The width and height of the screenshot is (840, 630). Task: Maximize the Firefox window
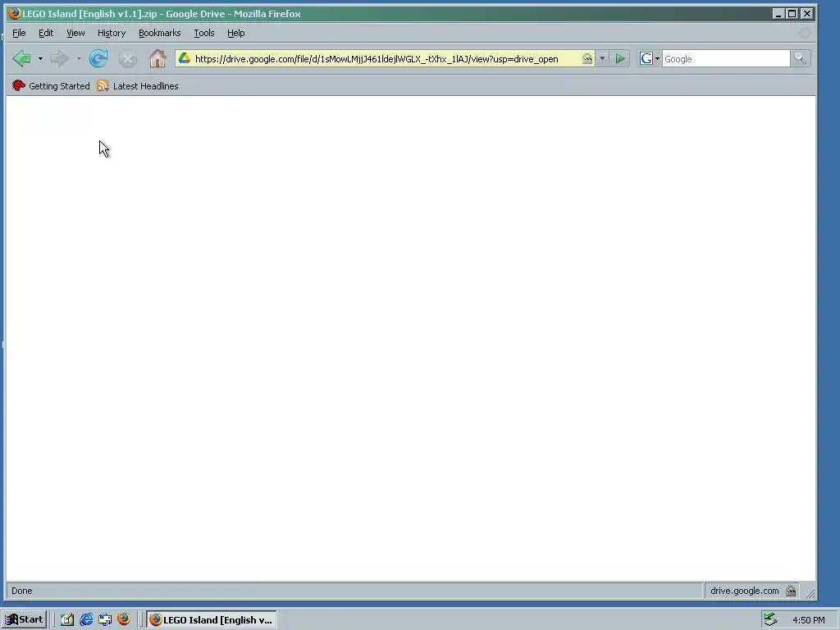(792, 13)
